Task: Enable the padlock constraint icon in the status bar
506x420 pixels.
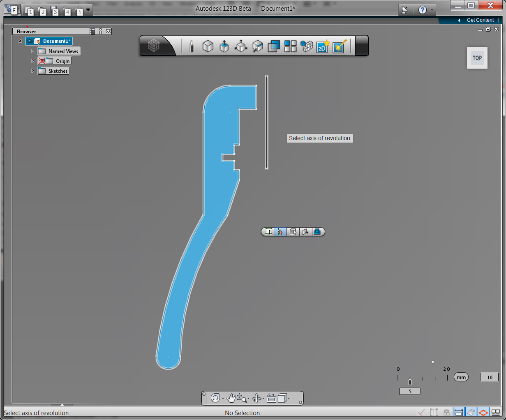Action: pyautogui.click(x=446, y=413)
